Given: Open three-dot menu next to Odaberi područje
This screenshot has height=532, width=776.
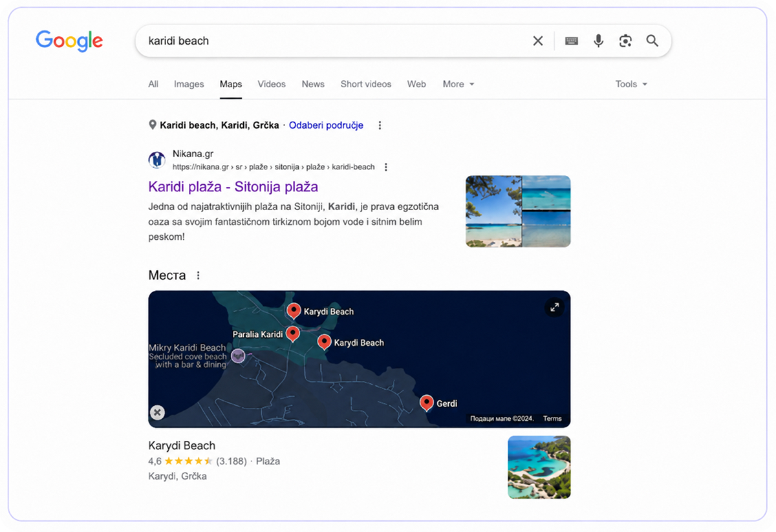Looking at the screenshot, I should 380,125.
